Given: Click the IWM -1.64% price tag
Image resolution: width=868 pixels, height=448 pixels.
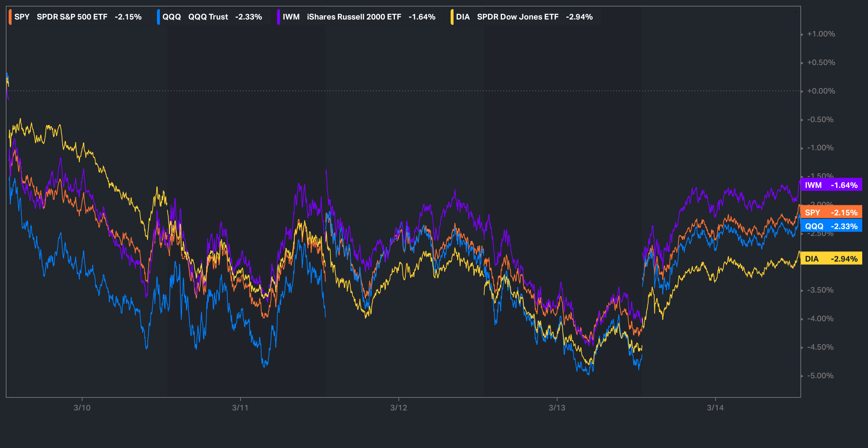Looking at the screenshot, I should [831, 185].
